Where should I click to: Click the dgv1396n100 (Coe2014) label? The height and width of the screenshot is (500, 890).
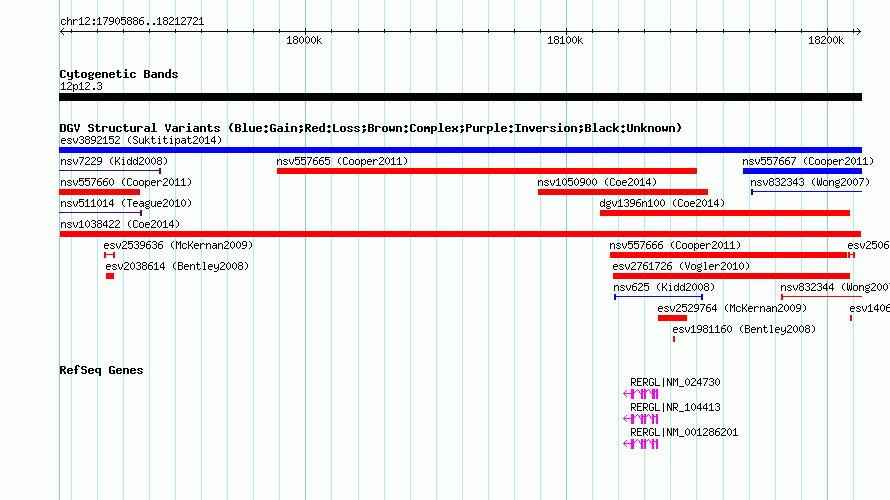pos(662,203)
